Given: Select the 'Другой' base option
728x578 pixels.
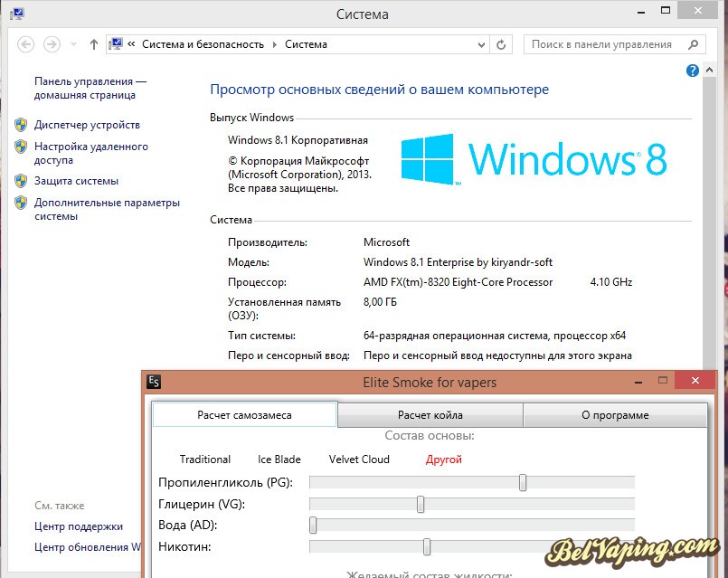Looking at the screenshot, I should click(444, 460).
